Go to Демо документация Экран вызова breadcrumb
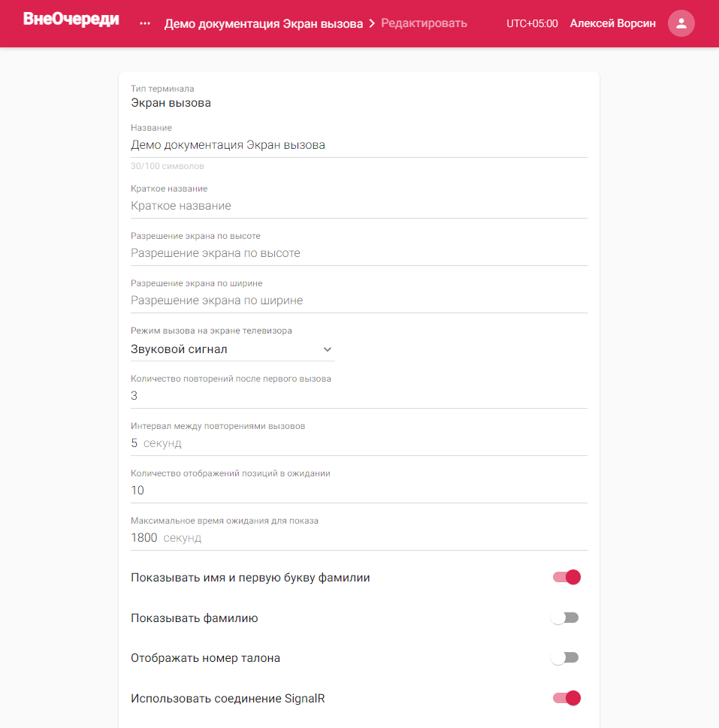The image size is (719, 728). point(264,24)
